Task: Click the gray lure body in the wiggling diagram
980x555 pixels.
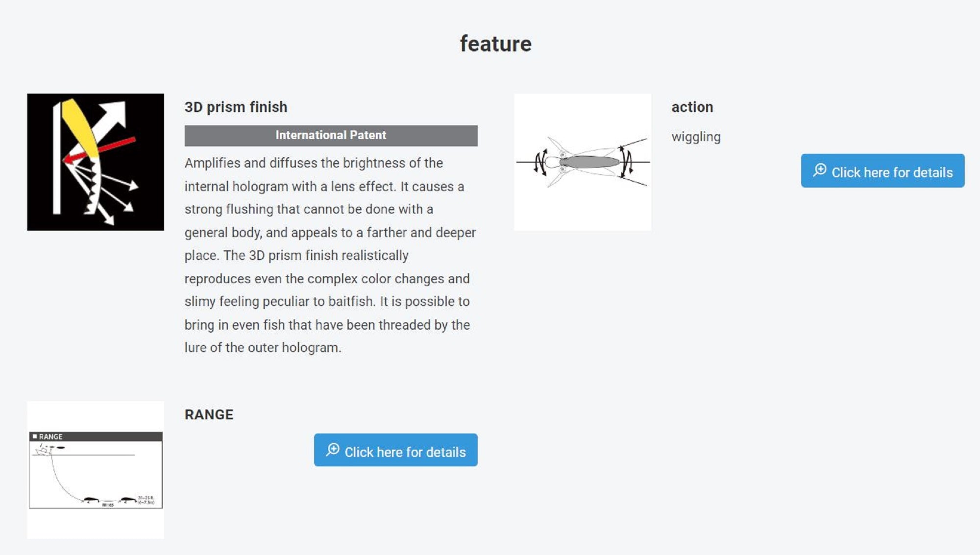Action: (589, 162)
